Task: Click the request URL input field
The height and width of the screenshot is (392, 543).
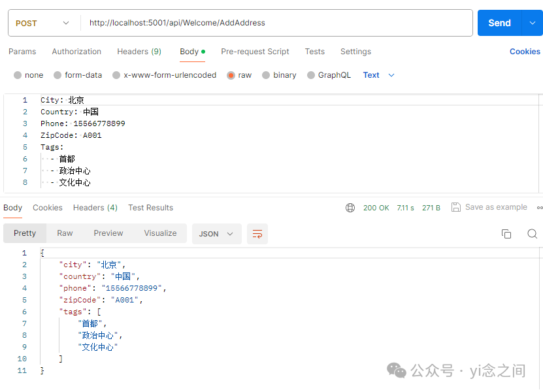Action: click(276, 23)
